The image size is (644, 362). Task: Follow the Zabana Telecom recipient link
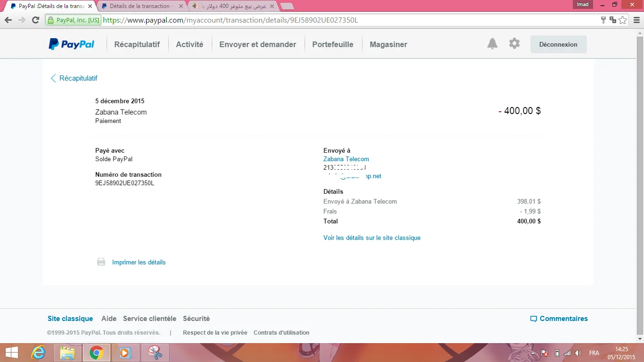[346, 159]
